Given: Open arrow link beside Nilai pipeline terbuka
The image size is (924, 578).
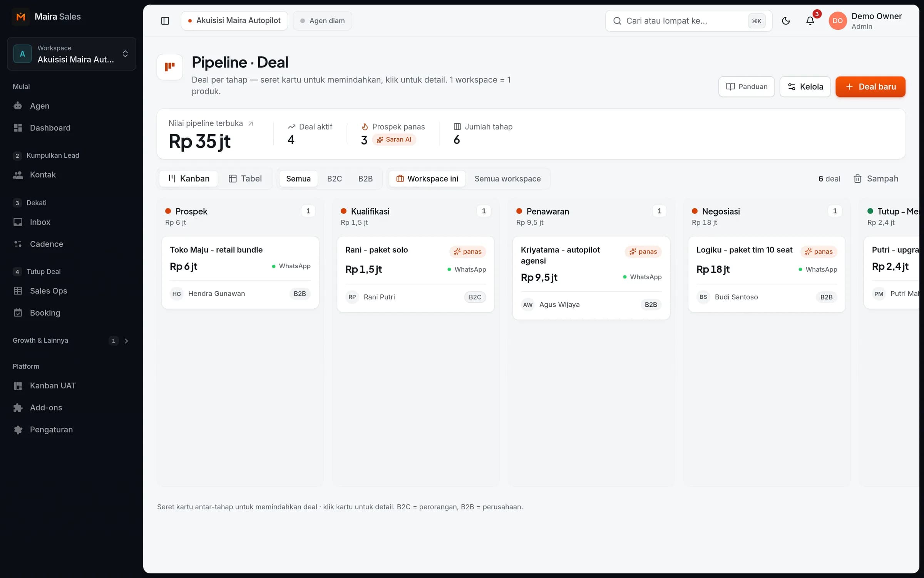Looking at the screenshot, I should coord(251,123).
